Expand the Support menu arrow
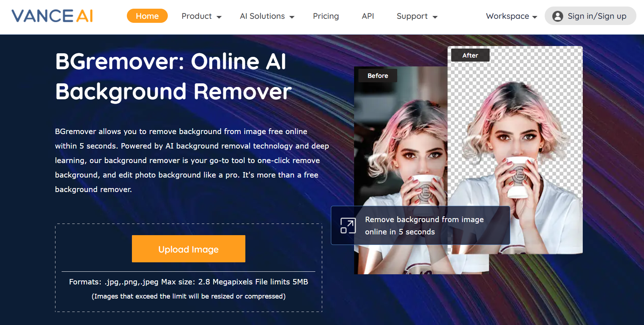The image size is (644, 325). pyautogui.click(x=435, y=17)
